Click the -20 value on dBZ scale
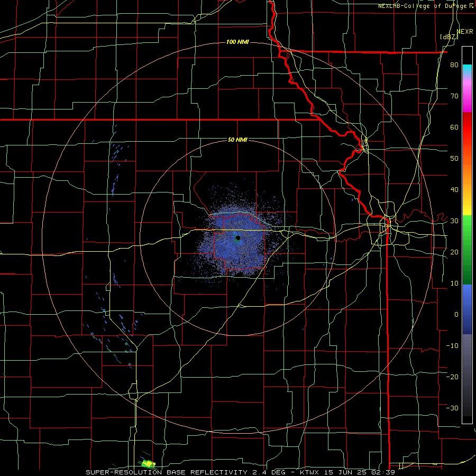 pyautogui.click(x=452, y=377)
